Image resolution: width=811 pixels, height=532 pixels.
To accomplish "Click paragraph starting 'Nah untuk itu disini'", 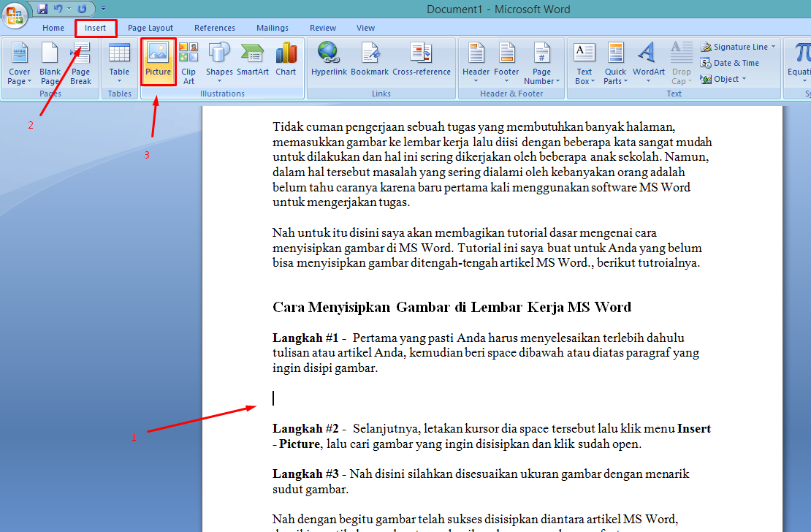I will pos(487,248).
